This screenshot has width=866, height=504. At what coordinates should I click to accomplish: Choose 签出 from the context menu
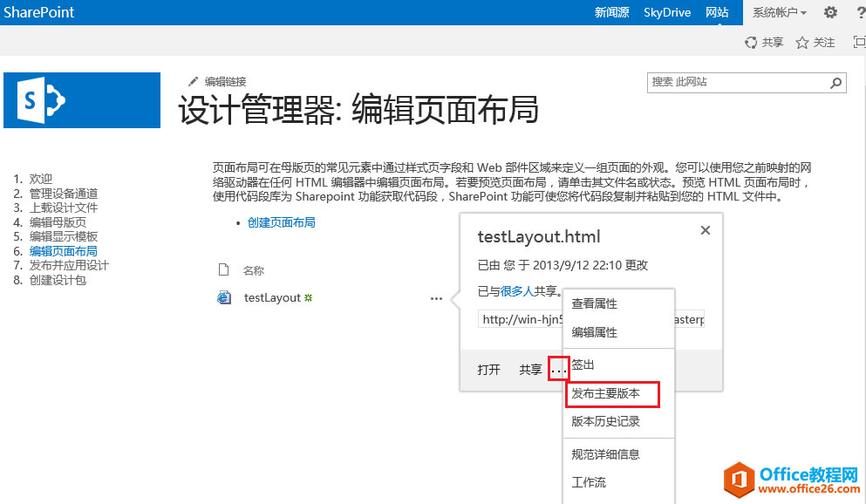pyautogui.click(x=582, y=364)
